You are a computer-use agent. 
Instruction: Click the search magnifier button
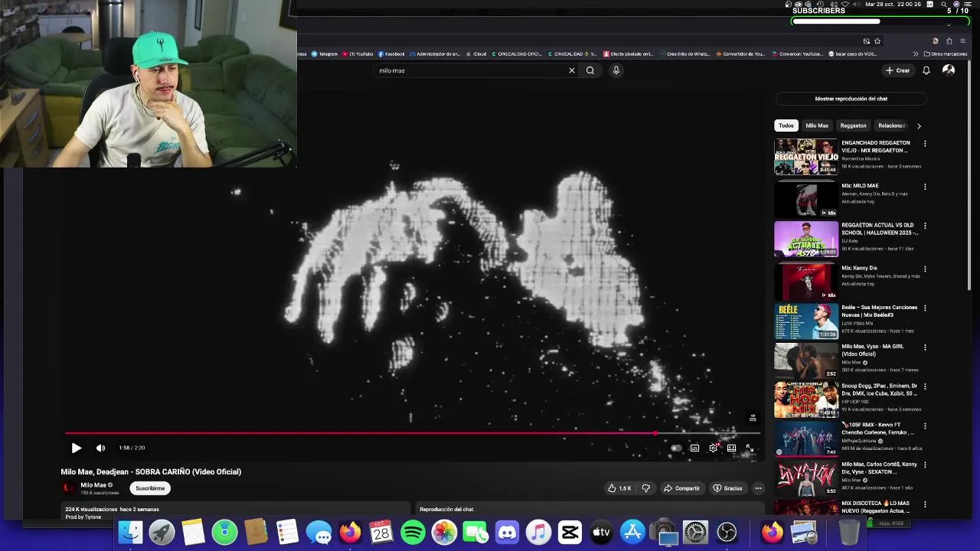[590, 70]
